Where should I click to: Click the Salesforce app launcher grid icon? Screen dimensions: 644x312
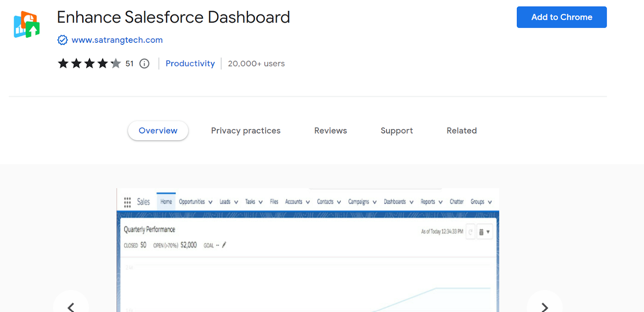click(x=127, y=202)
